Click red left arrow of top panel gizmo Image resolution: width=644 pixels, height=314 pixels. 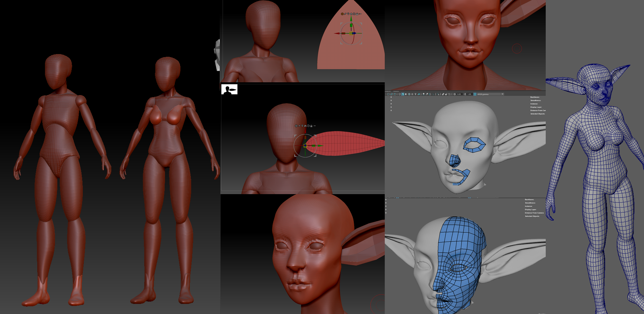tap(337, 33)
